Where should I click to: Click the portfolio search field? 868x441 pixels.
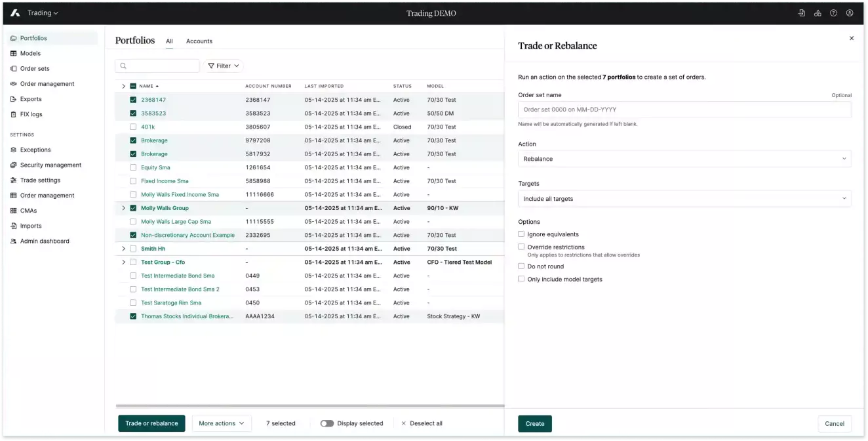[x=157, y=66]
